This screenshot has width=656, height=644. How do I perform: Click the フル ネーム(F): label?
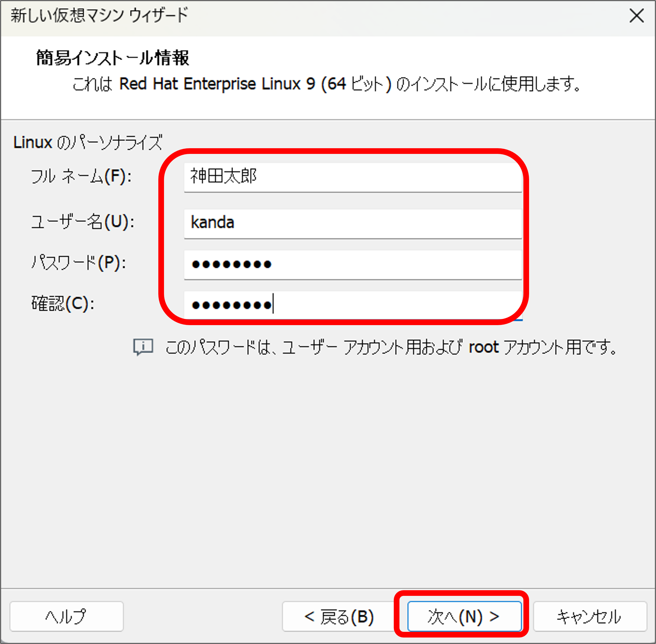[x=81, y=177]
